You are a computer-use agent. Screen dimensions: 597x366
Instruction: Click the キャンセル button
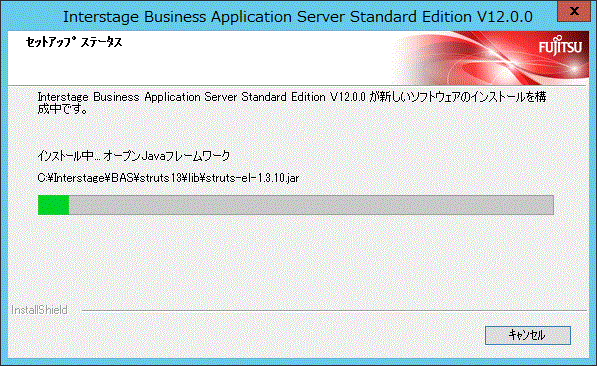(528, 335)
